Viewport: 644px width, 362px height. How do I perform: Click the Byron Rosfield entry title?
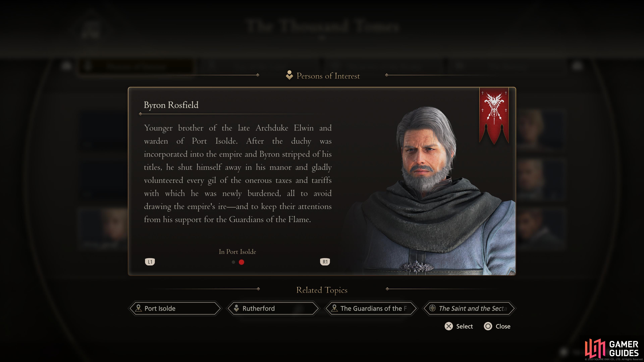point(171,105)
